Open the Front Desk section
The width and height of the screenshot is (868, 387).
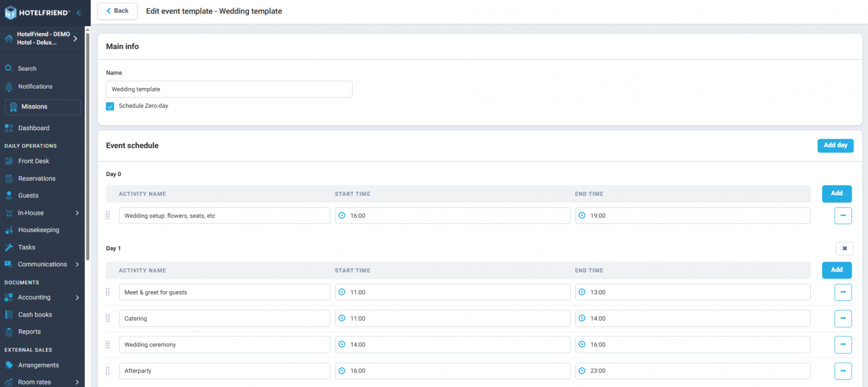[35, 161]
